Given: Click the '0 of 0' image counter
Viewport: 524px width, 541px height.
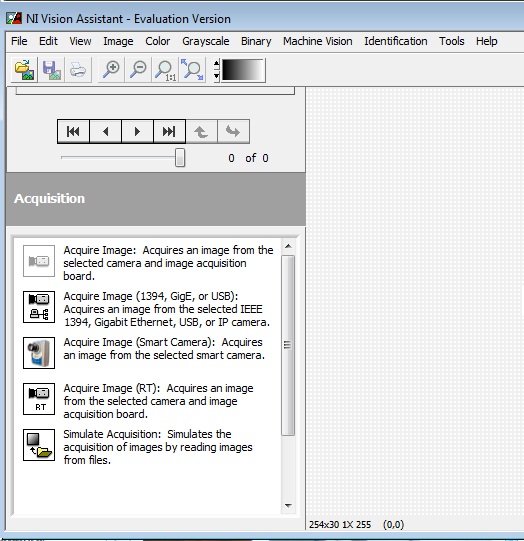Looking at the screenshot, I should pos(248,158).
